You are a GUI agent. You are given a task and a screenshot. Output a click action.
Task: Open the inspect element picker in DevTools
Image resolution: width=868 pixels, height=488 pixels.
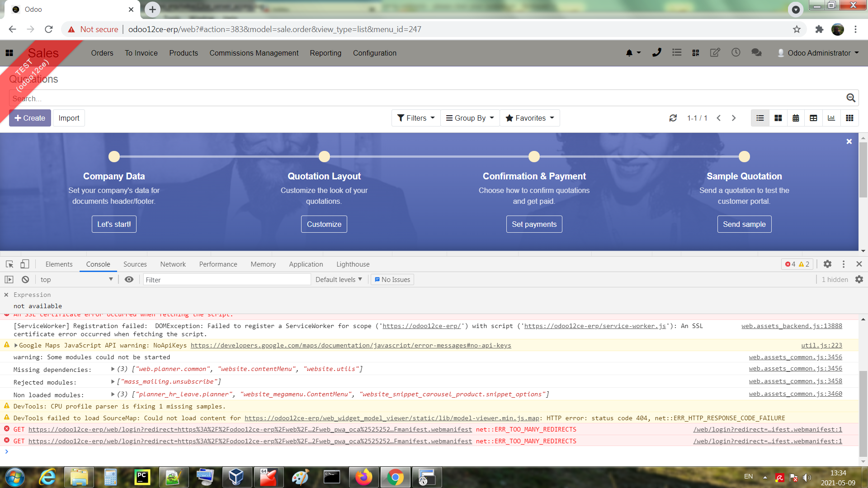point(9,264)
